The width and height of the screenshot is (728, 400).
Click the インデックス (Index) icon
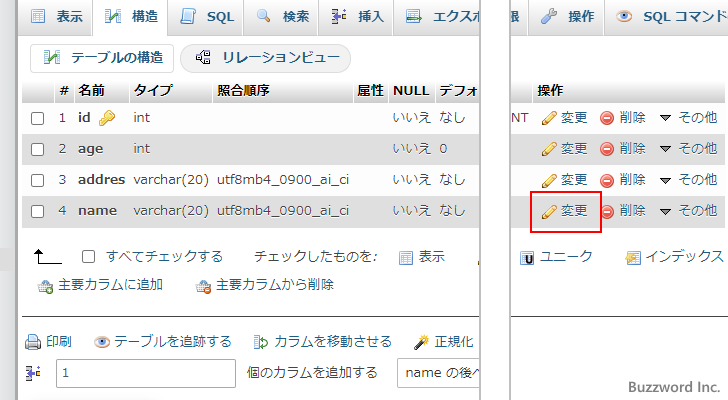[633, 258]
